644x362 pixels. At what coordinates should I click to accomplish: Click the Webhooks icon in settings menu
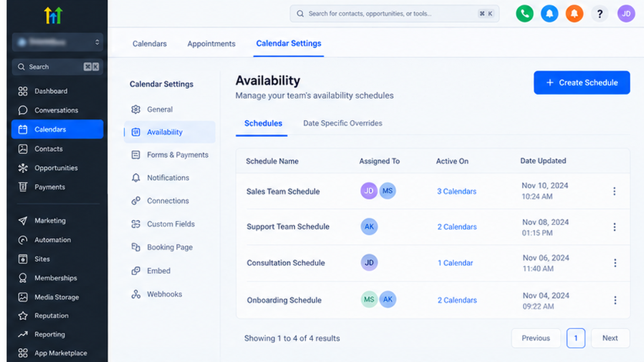(136, 294)
